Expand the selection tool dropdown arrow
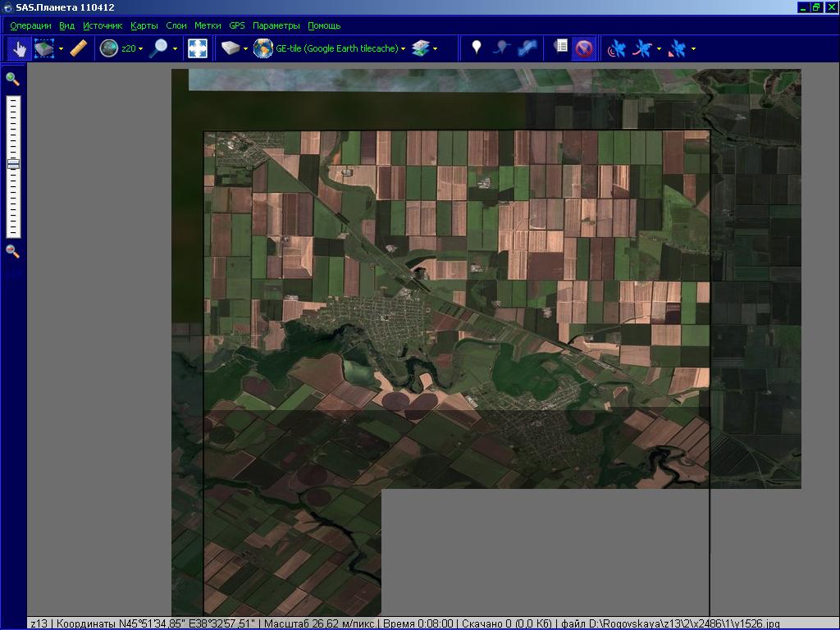The width and height of the screenshot is (840, 630). 61,49
